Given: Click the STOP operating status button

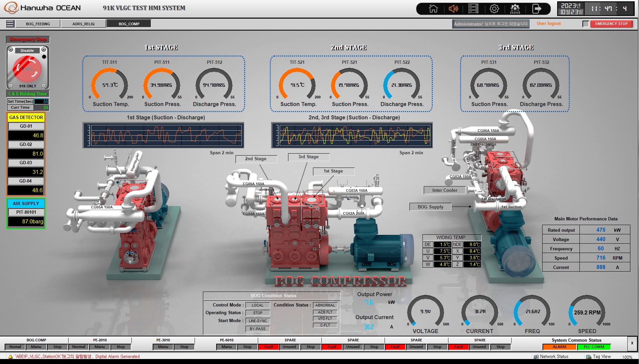Looking at the screenshot, I should (257, 313).
